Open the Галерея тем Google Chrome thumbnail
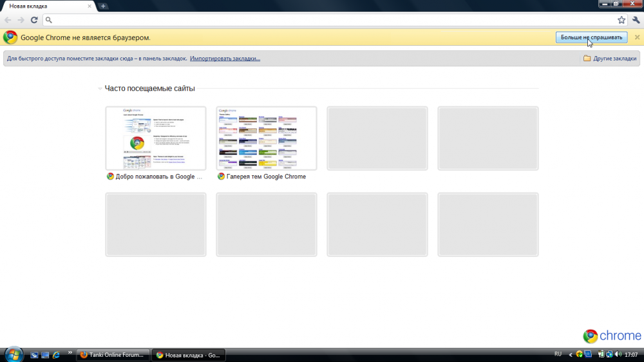The image size is (644, 362). pyautogui.click(x=267, y=138)
